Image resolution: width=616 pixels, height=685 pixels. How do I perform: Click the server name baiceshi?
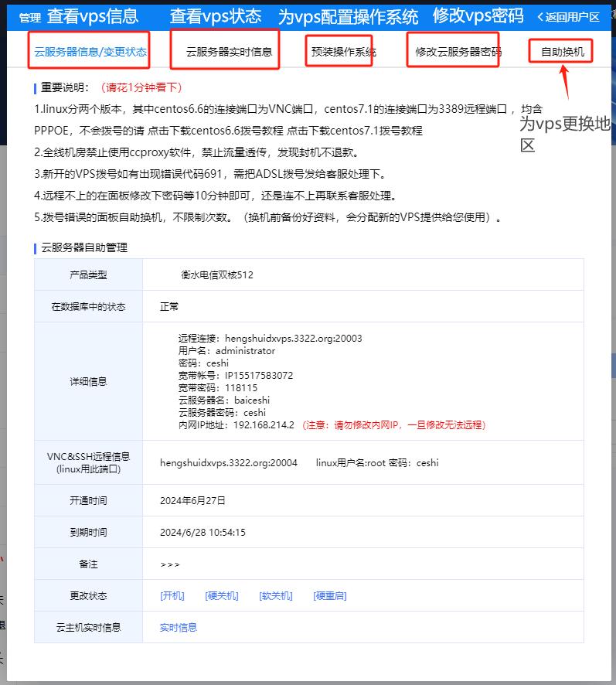pyautogui.click(x=252, y=400)
